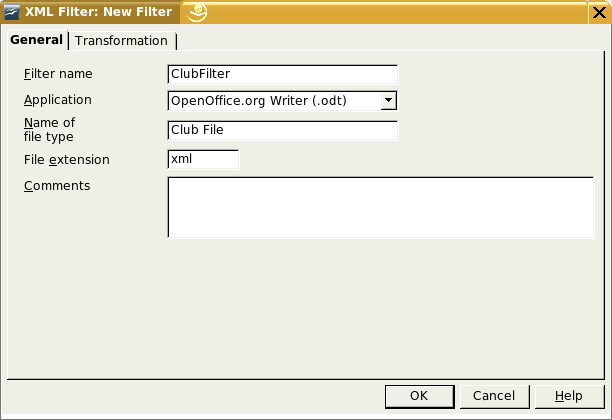This screenshot has width=612, height=420.
Task: Click the swirl icon beside the window title
Action: tap(198, 12)
